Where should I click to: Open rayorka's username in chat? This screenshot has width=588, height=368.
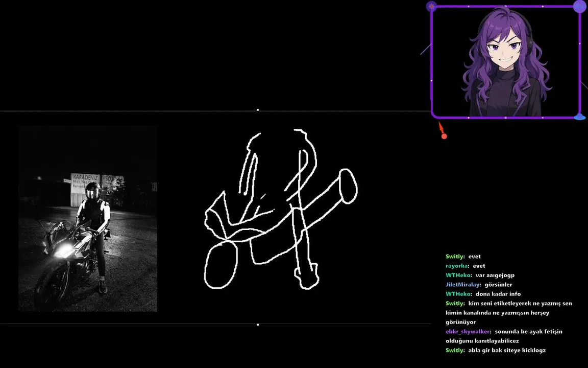coord(456,266)
